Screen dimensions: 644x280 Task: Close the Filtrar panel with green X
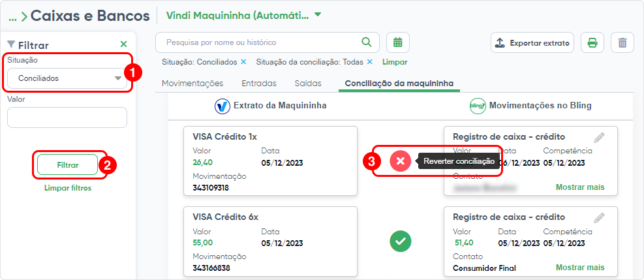tap(123, 44)
